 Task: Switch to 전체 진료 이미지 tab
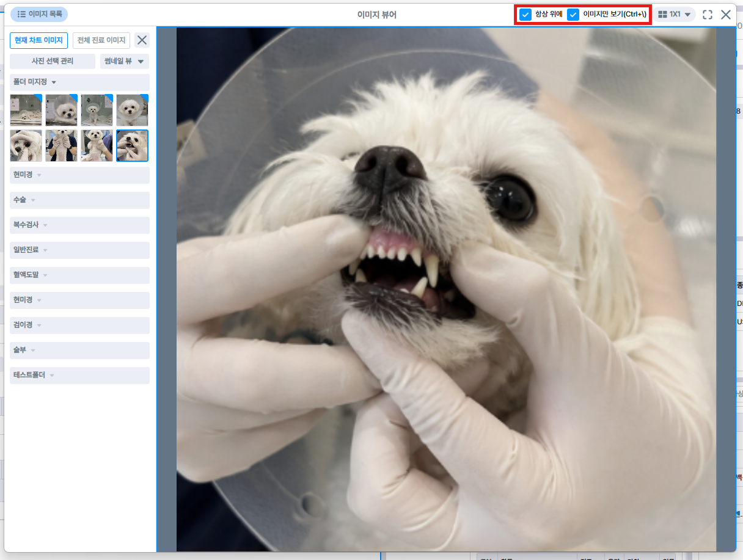(x=101, y=40)
